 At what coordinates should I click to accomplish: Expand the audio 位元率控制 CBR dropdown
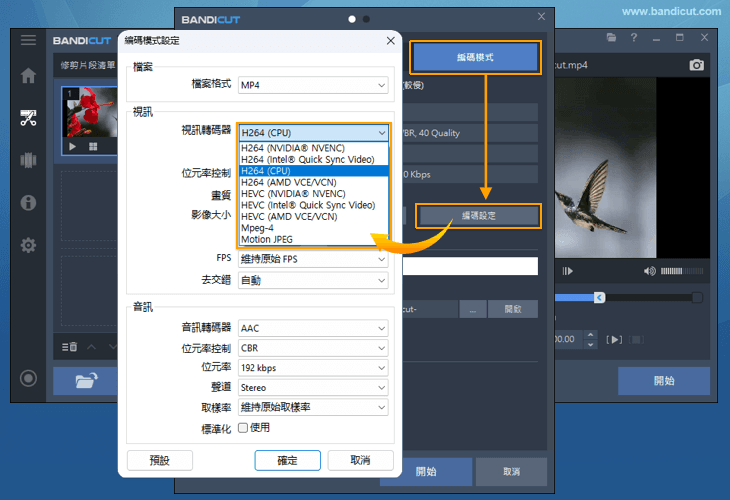click(x=313, y=348)
